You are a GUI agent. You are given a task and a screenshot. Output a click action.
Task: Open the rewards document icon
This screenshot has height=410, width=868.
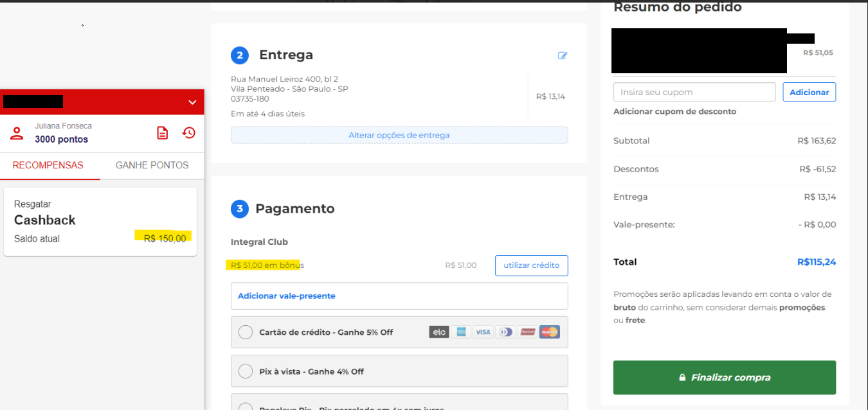point(163,133)
